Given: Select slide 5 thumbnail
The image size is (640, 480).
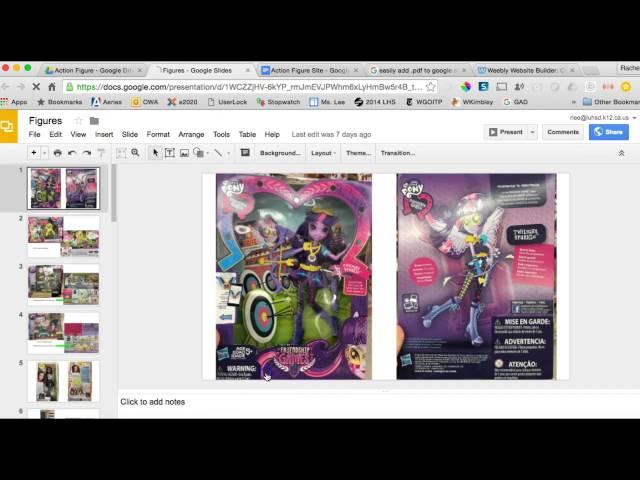Looking at the screenshot, I should (x=63, y=381).
